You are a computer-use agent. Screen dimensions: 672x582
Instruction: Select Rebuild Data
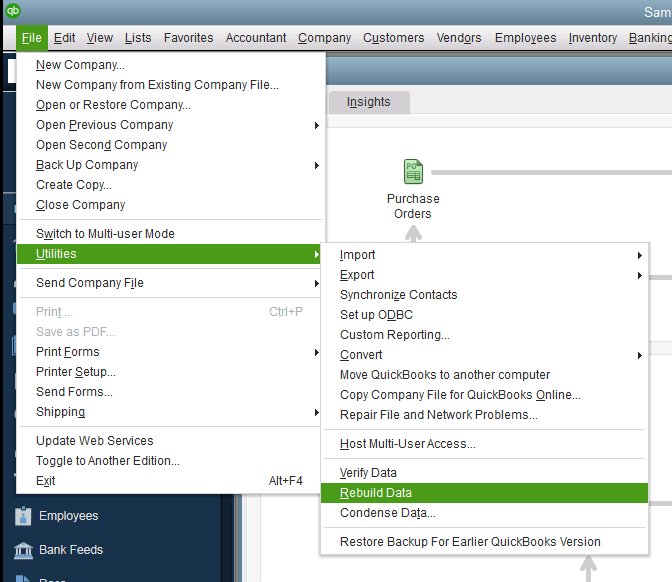pyautogui.click(x=484, y=493)
